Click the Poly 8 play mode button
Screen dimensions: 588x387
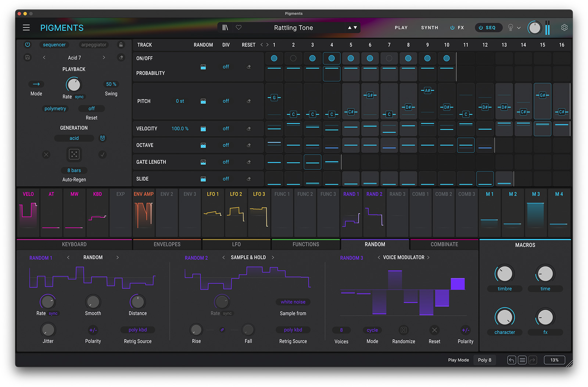(x=484, y=360)
